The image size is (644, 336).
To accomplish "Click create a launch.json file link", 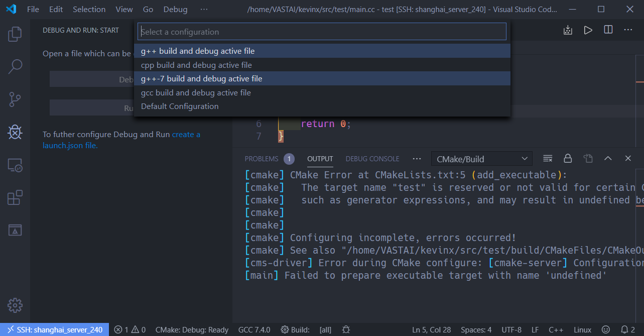I will 121,140.
